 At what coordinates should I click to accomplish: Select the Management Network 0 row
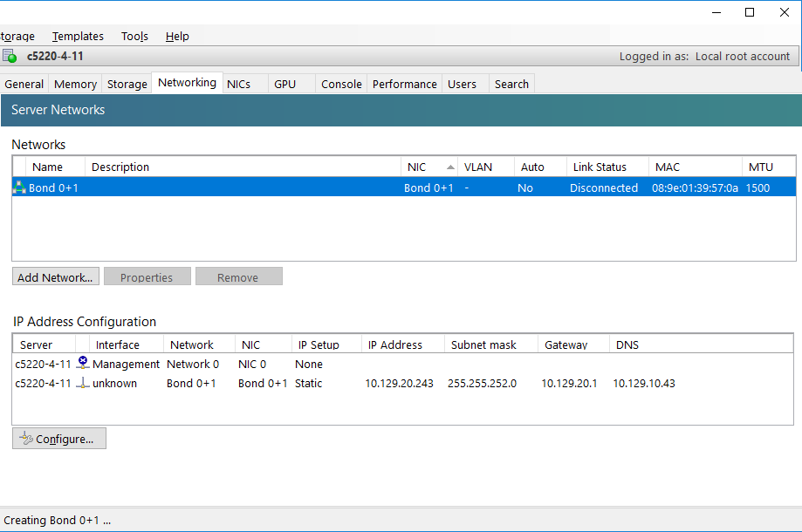pos(192,364)
